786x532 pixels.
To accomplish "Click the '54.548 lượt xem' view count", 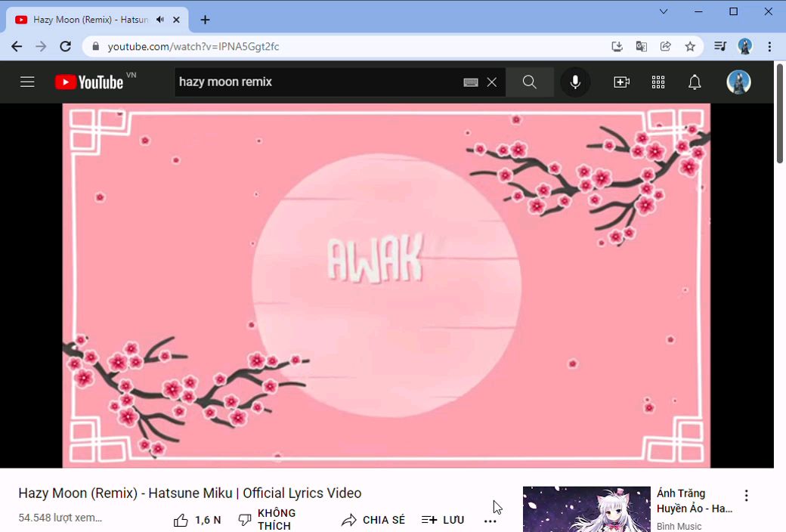I will [60, 518].
